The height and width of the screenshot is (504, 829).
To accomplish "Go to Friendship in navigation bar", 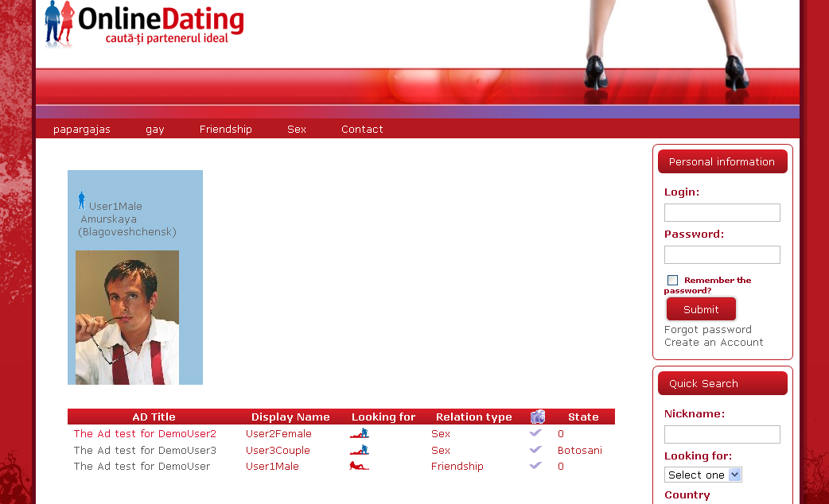I will pos(226,129).
